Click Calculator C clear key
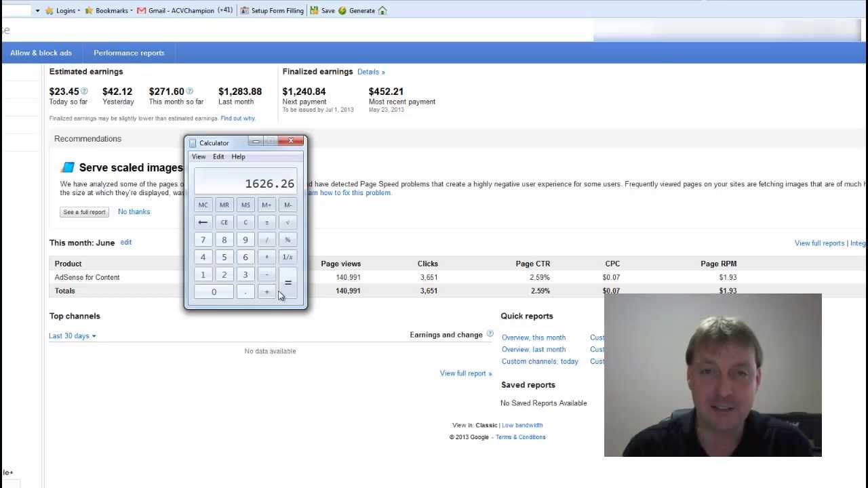The height and width of the screenshot is (488, 868). pyautogui.click(x=245, y=222)
